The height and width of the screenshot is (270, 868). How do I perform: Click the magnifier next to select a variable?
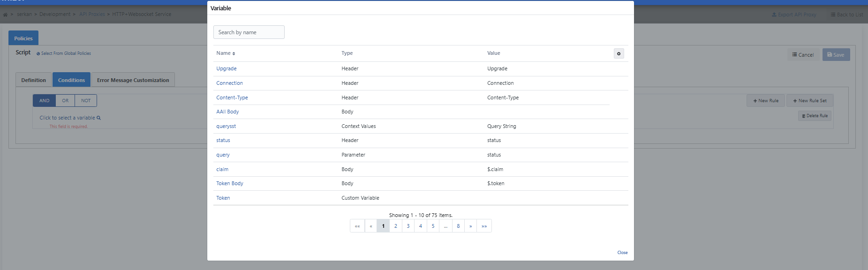point(98,118)
